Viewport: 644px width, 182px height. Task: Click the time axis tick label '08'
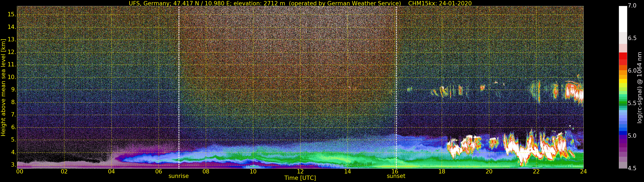206,172
